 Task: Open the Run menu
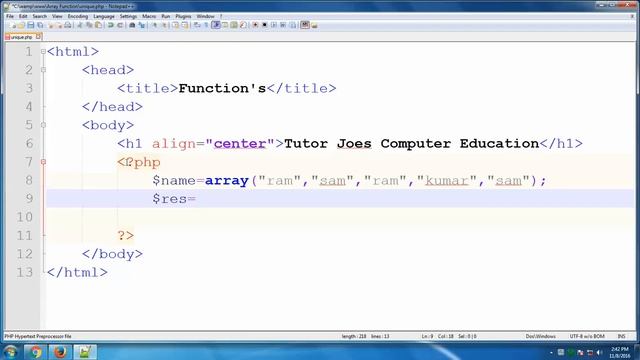pos(165,16)
